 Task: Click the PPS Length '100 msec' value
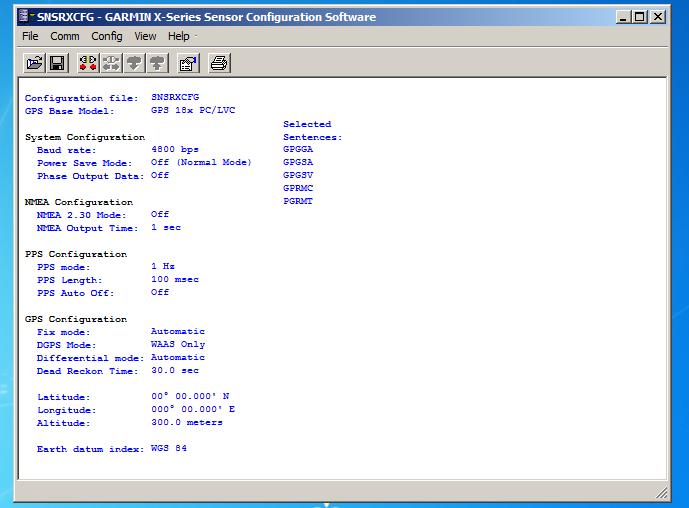tap(175, 279)
